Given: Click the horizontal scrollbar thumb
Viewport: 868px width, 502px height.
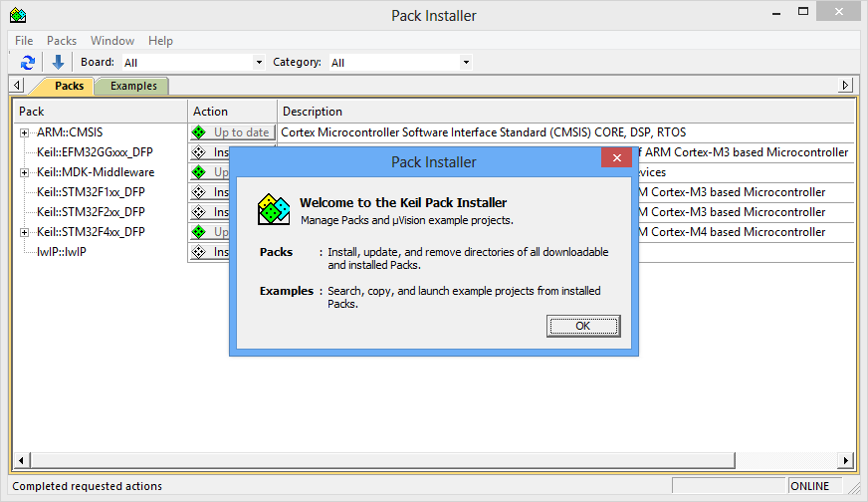Looking at the screenshot, I should (x=382, y=460).
